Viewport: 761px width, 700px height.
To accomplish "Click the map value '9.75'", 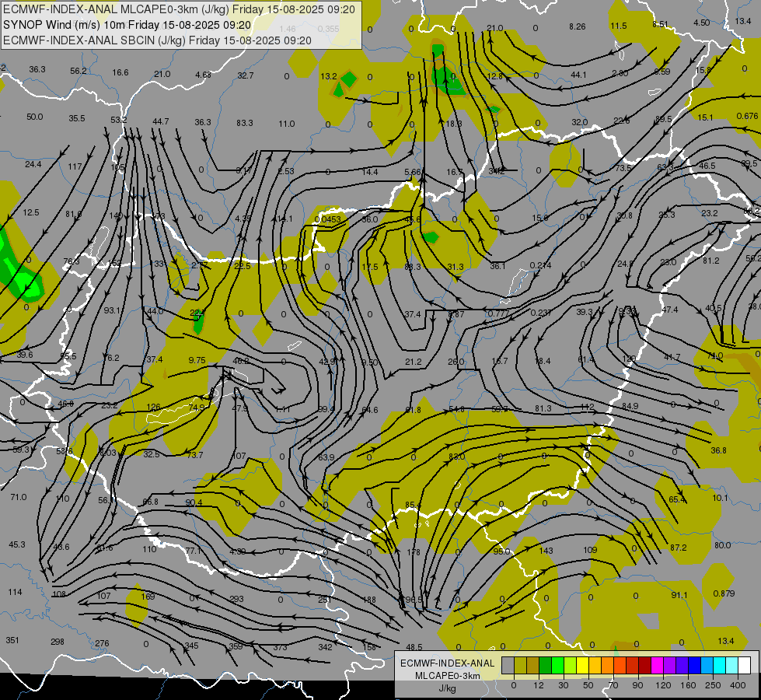I will tap(197, 360).
